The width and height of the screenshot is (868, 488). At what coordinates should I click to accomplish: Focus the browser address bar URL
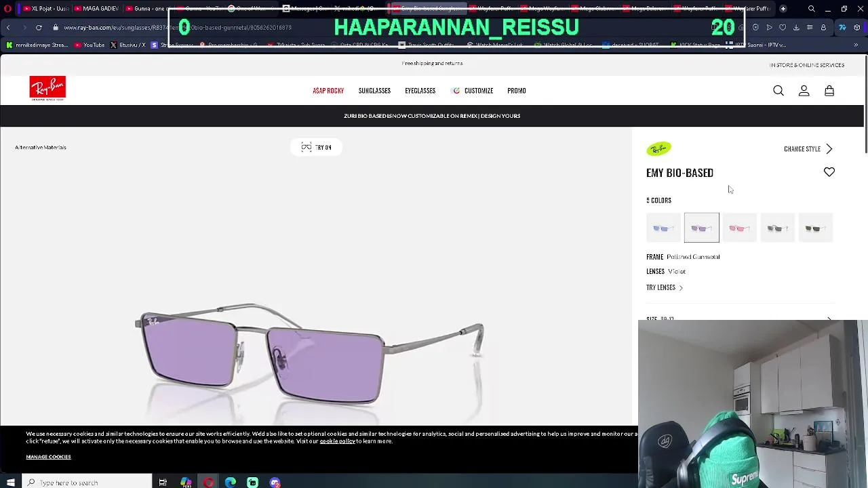[x=178, y=28]
